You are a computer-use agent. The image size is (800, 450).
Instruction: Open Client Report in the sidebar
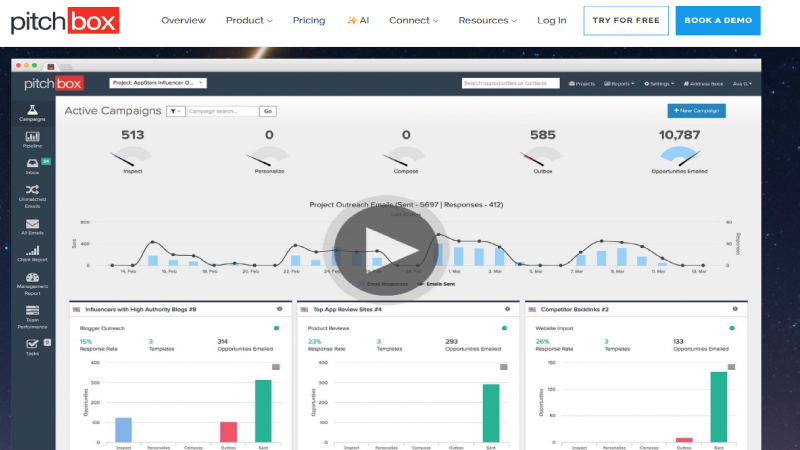(x=32, y=254)
